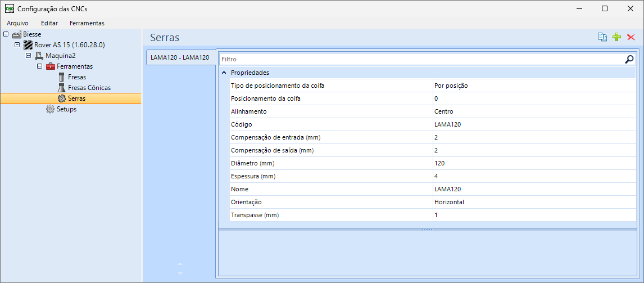Click the Setups gear icon
This screenshot has height=283, width=644.
51,109
